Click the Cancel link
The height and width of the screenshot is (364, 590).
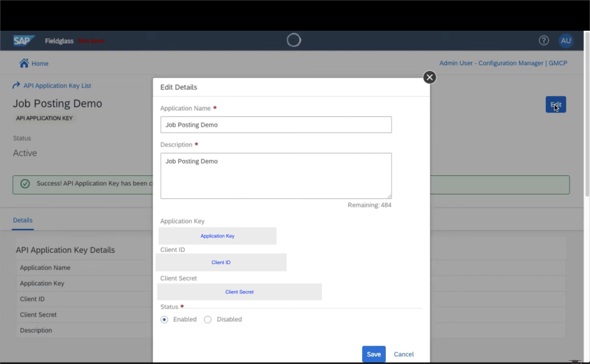(403, 354)
